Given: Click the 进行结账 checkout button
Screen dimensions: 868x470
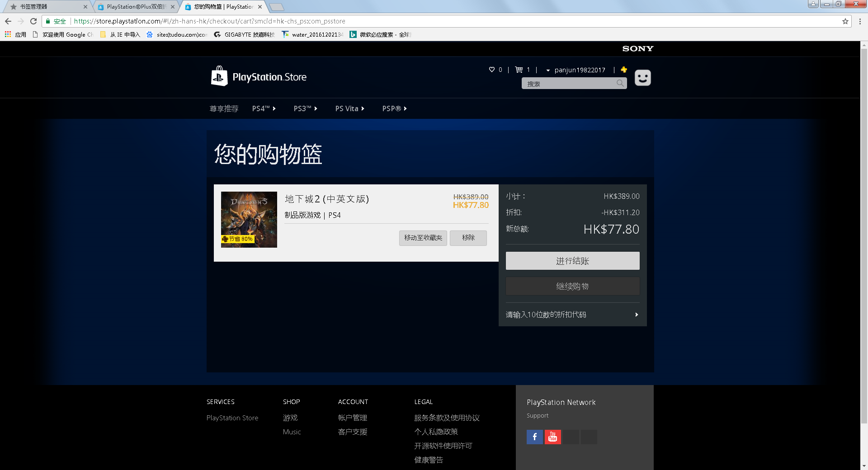Looking at the screenshot, I should coord(572,261).
